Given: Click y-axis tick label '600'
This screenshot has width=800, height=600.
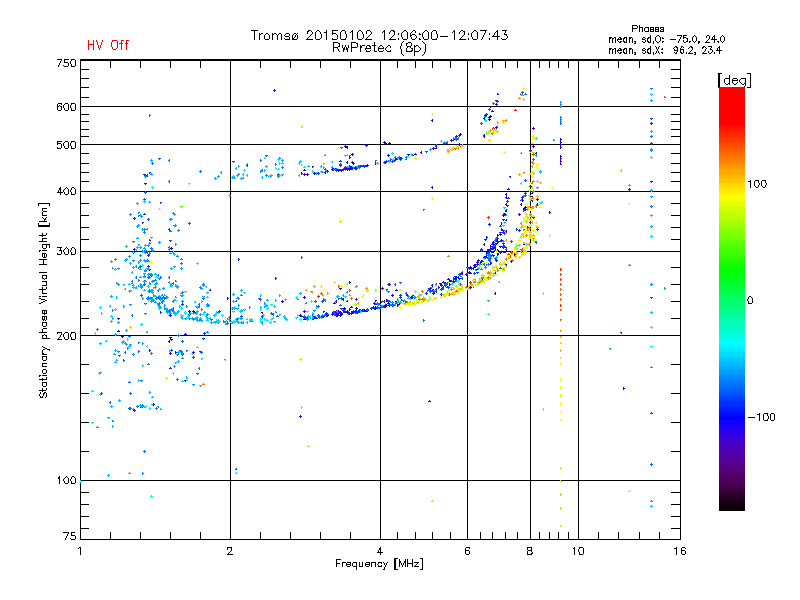Looking at the screenshot, I should tap(66, 107).
